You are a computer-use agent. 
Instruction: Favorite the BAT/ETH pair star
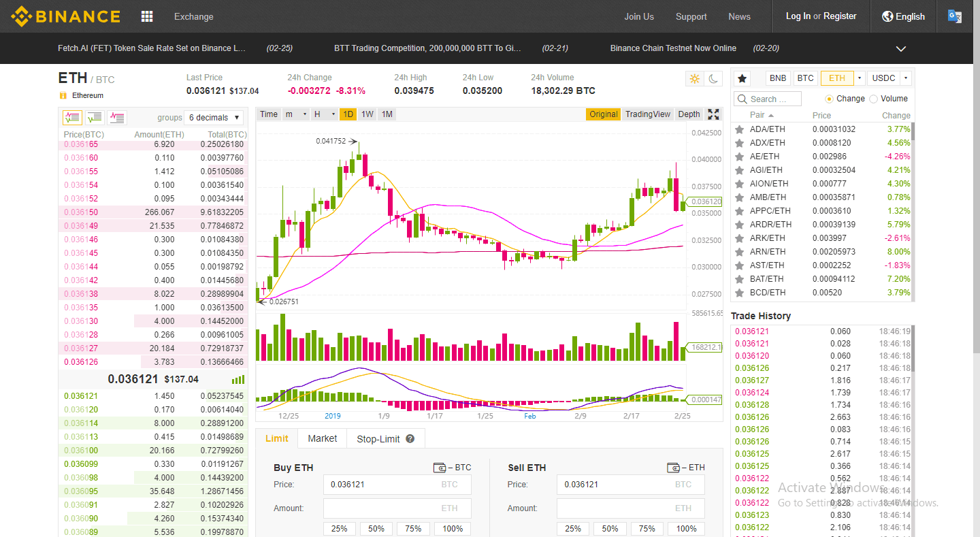point(739,279)
